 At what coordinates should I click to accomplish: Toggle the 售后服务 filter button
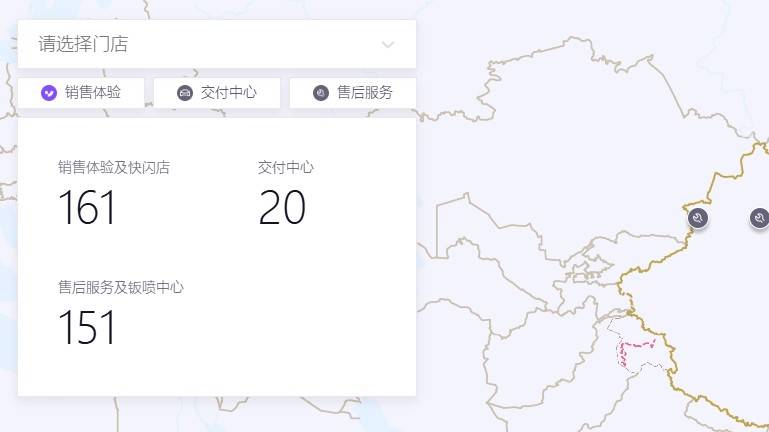(353, 93)
